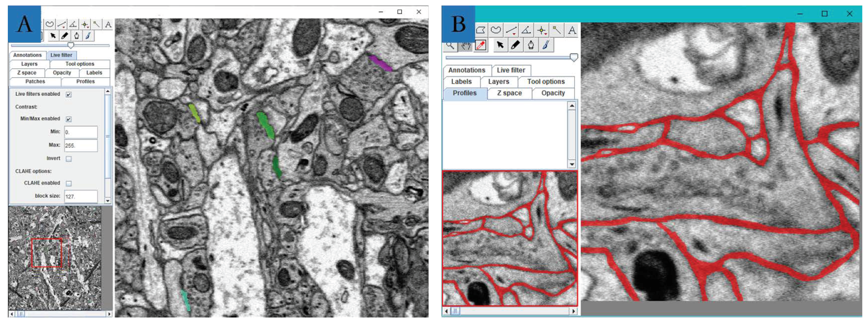
Task: Open the Z space tab in window B
Action: tap(510, 93)
